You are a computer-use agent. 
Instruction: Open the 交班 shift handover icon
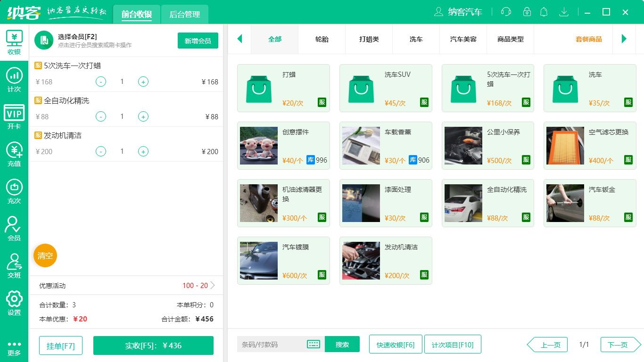click(14, 266)
